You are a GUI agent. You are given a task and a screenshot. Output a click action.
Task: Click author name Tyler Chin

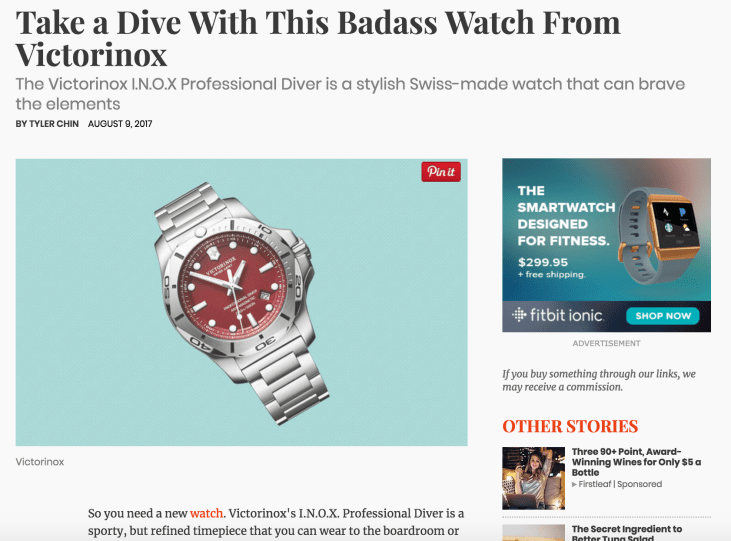pos(54,124)
